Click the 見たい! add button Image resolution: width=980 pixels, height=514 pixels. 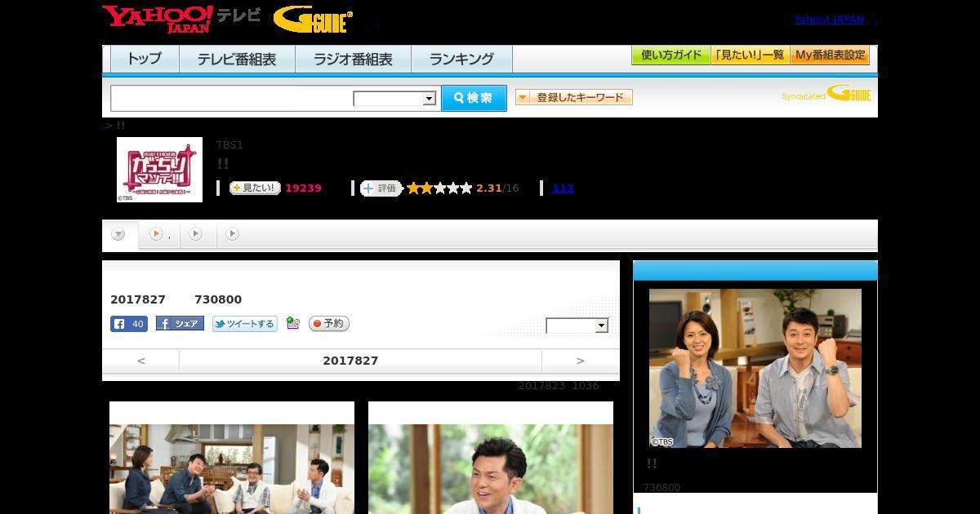tap(255, 188)
